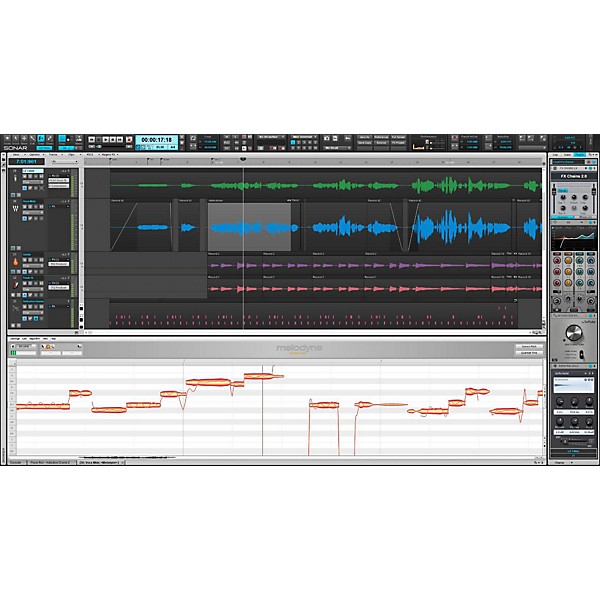Switch to the Console tab at bottom
The height and width of the screenshot is (600, 600).
pyautogui.click(x=16, y=463)
